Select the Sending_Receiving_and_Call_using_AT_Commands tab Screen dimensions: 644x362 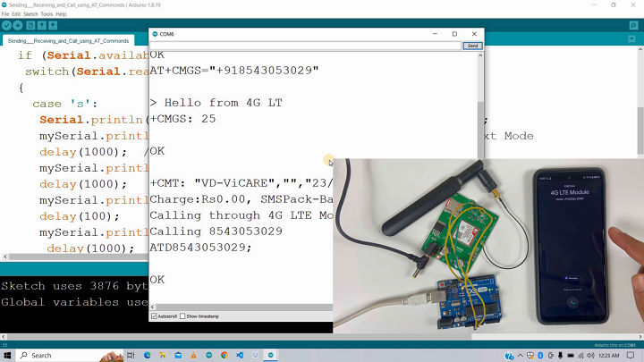point(68,40)
